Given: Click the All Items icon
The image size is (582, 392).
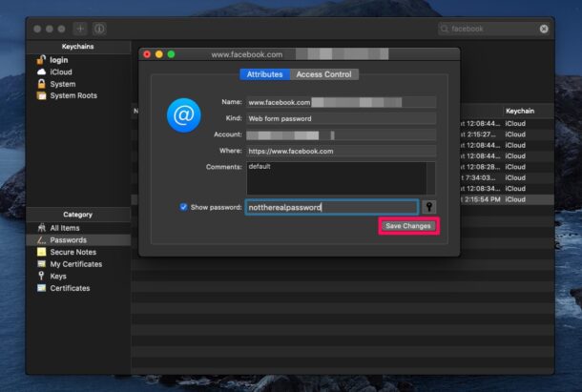Looking at the screenshot, I should coord(42,228).
